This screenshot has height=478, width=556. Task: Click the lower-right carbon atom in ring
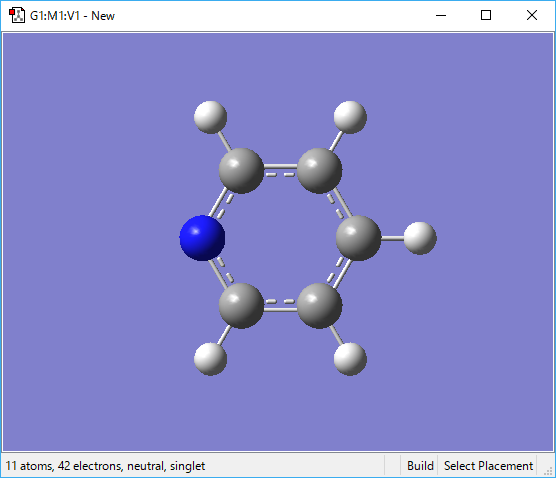[319, 306]
